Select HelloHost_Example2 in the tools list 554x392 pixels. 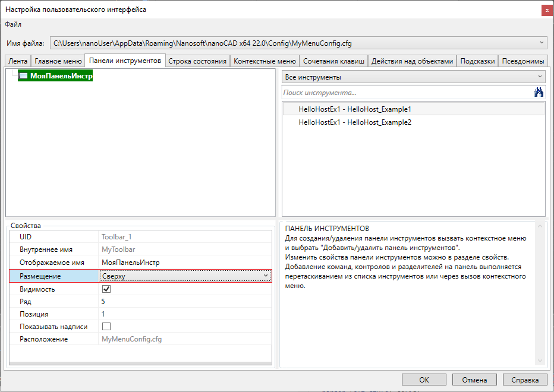pyautogui.click(x=355, y=122)
